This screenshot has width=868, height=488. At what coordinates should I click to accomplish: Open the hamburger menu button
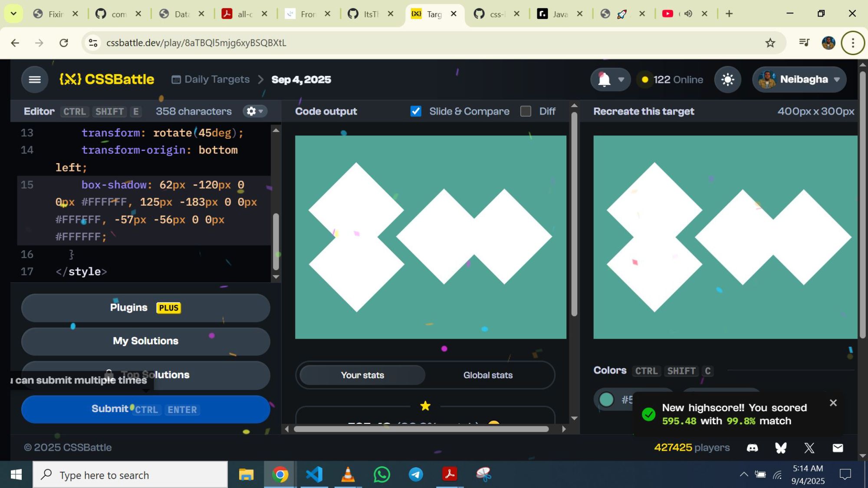point(35,79)
